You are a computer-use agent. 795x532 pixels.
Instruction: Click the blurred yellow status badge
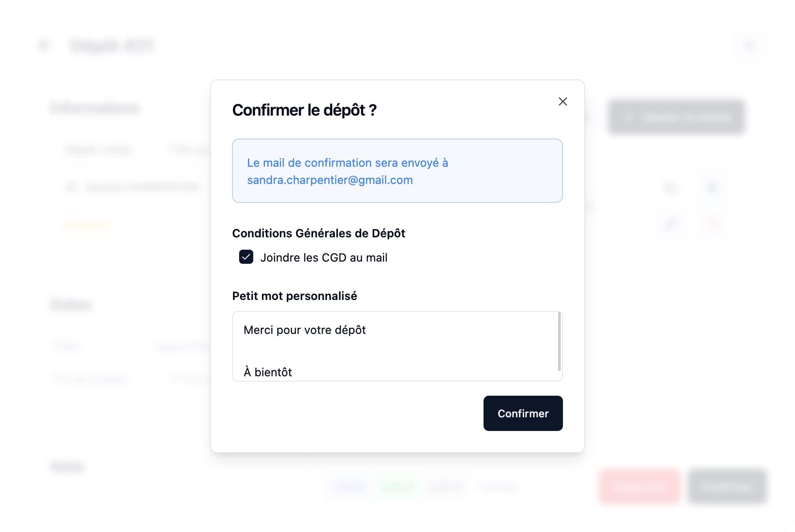(x=87, y=225)
